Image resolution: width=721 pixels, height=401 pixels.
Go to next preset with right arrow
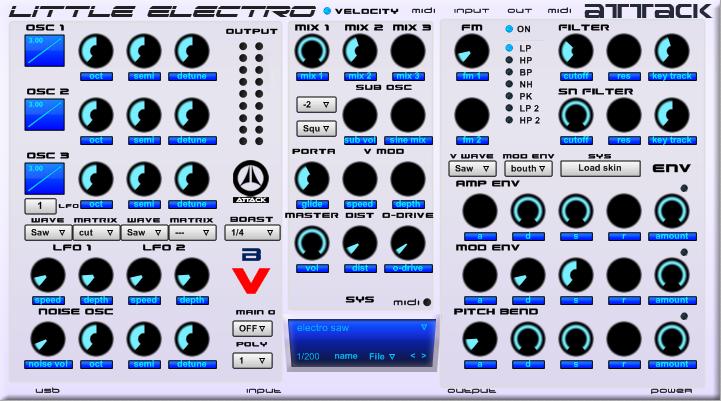424,356
